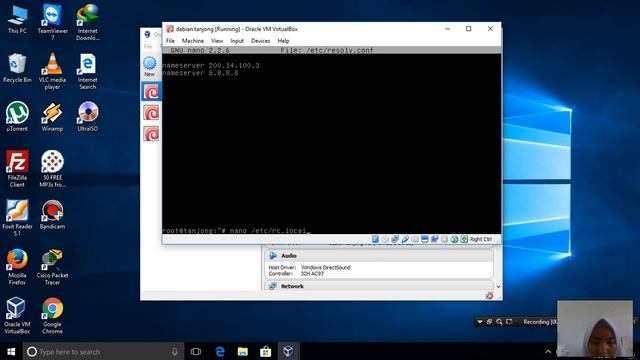Click the File menu of VirtualBox Manager behind
The height and width of the screenshot is (360, 640).
[148, 47]
